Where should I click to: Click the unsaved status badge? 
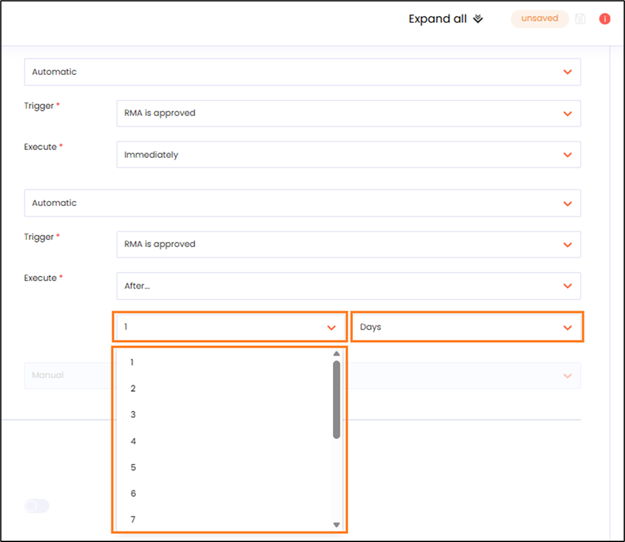tap(539, 19)
